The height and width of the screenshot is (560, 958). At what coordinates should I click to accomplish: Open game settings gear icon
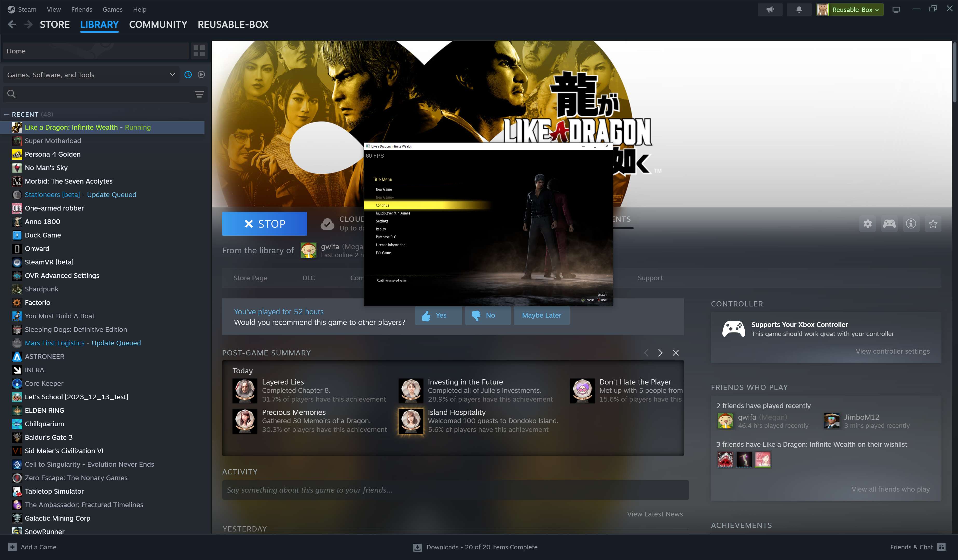point(867,224)
